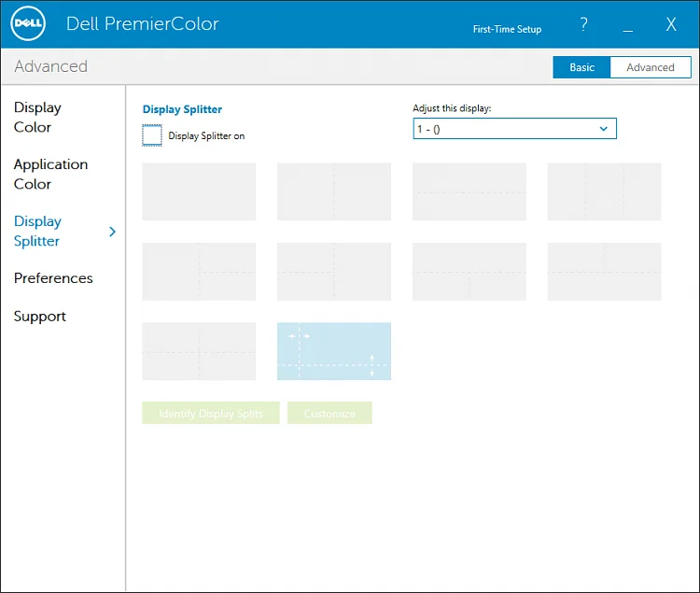
Task: Enable the Display Splitter on checkbox
Action: tap(152, 135)
